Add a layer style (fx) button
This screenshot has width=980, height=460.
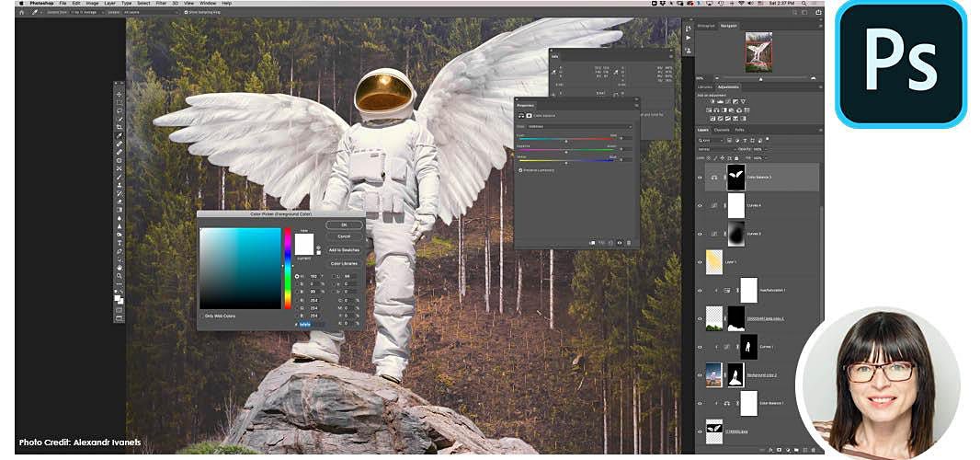pos(770,450)
